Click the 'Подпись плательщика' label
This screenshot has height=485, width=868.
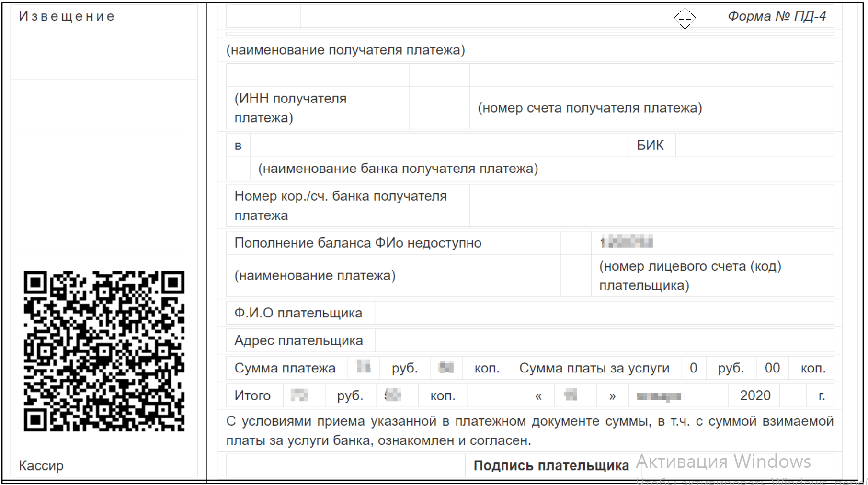[551, 465]
